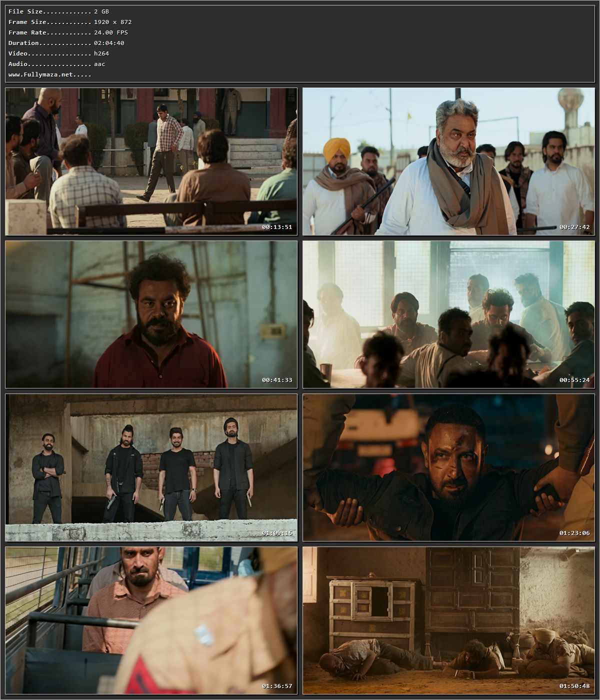Screen dimensions: 600x700
Task: Select the 'Duration' 02:04:40 line
Action: click(x=66, y=43)
